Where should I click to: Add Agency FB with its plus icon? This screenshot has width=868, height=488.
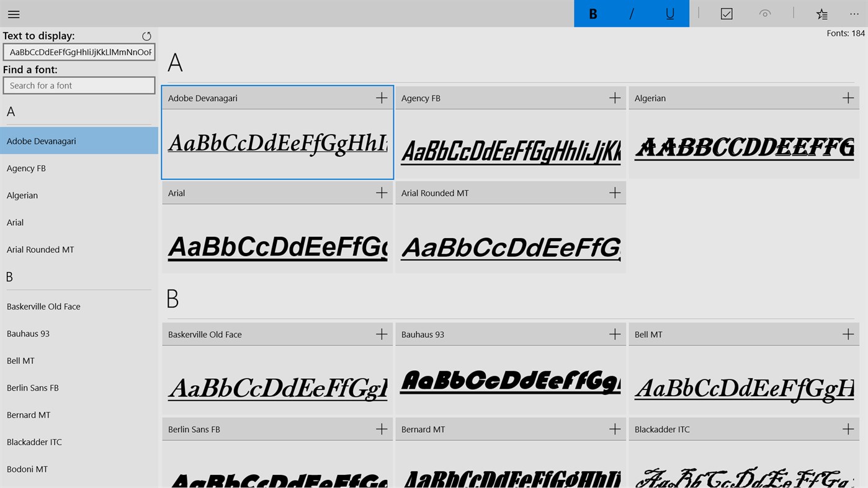(x=615, y=98)
